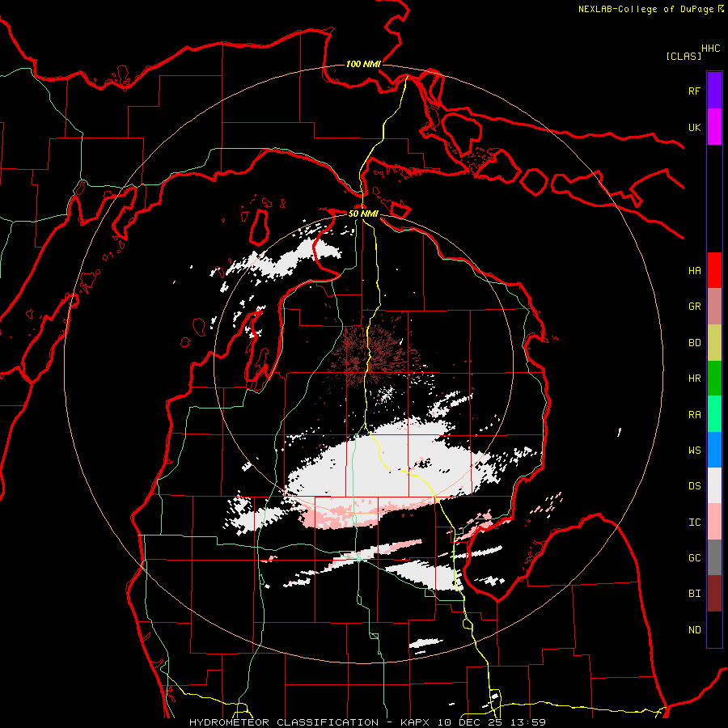The width and height of the screenshot is (728, 728).
Task: Click the DS legend label
Action: point(694,486)
